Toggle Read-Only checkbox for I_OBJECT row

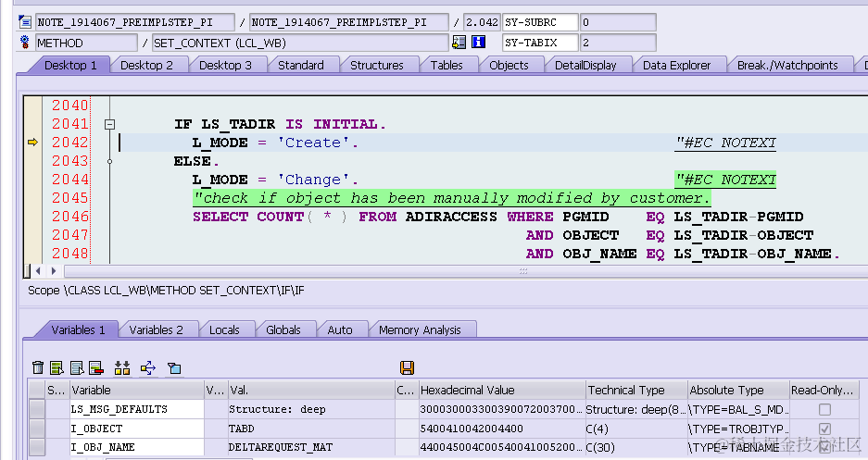point(824,429)
